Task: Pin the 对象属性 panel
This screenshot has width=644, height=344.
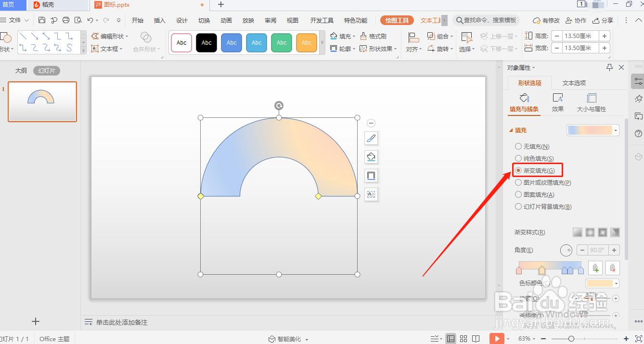Action: tap(609, 67)
